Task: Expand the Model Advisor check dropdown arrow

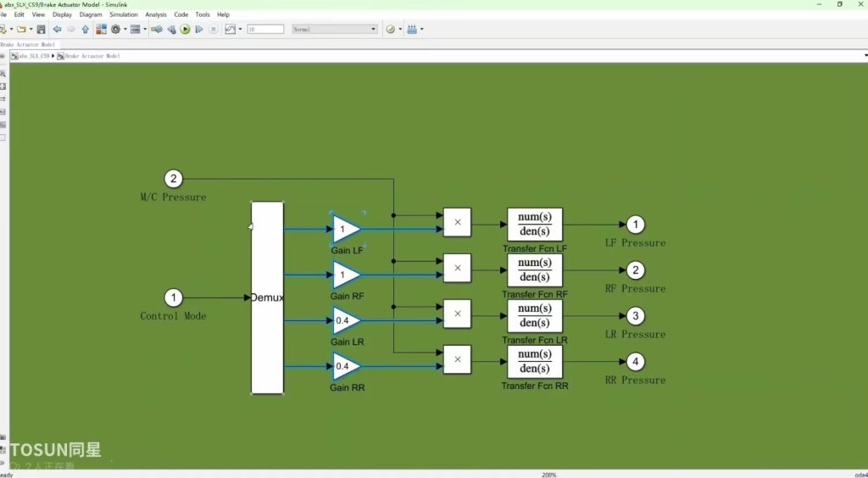Action: (399, 29)
